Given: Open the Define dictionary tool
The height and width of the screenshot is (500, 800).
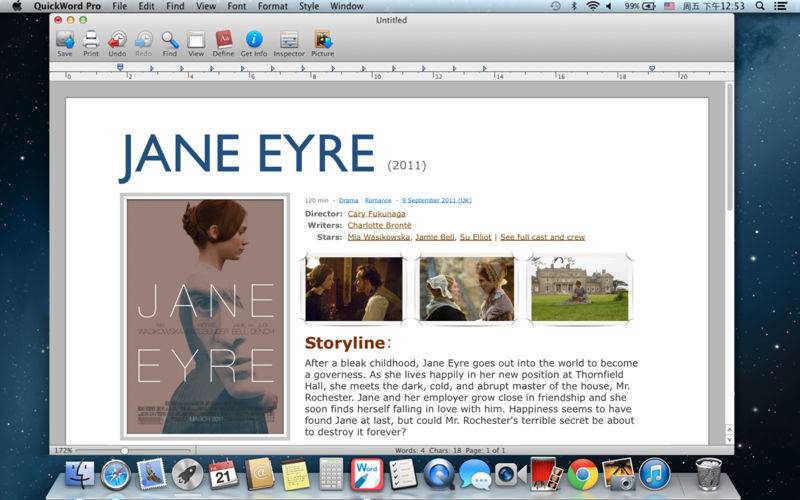Looking at the screenshot, I should pyautogui.click(x=223, y=43).
